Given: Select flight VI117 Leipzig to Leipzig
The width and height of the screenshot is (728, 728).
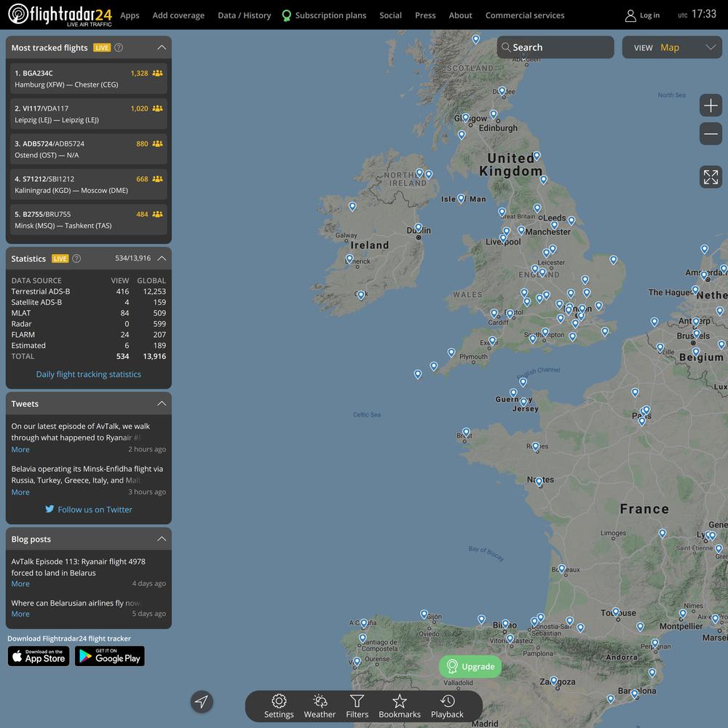Looking at the screenshot, I should [89, 114].
